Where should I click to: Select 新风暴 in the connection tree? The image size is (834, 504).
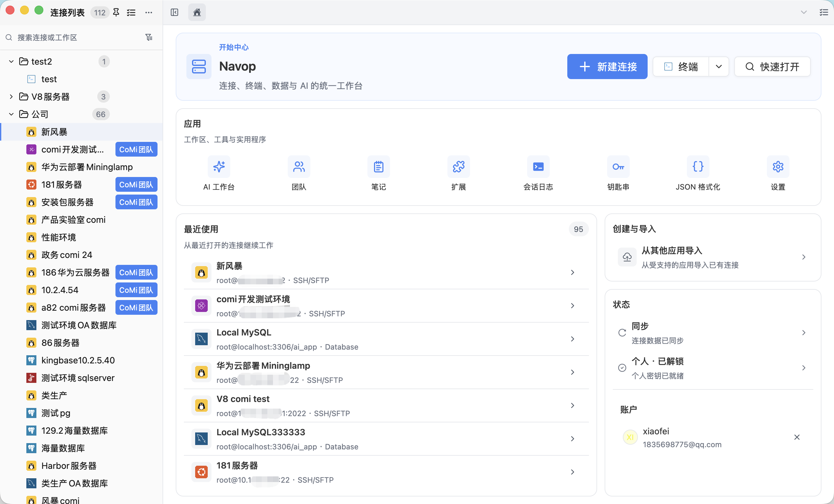point(81,132)
